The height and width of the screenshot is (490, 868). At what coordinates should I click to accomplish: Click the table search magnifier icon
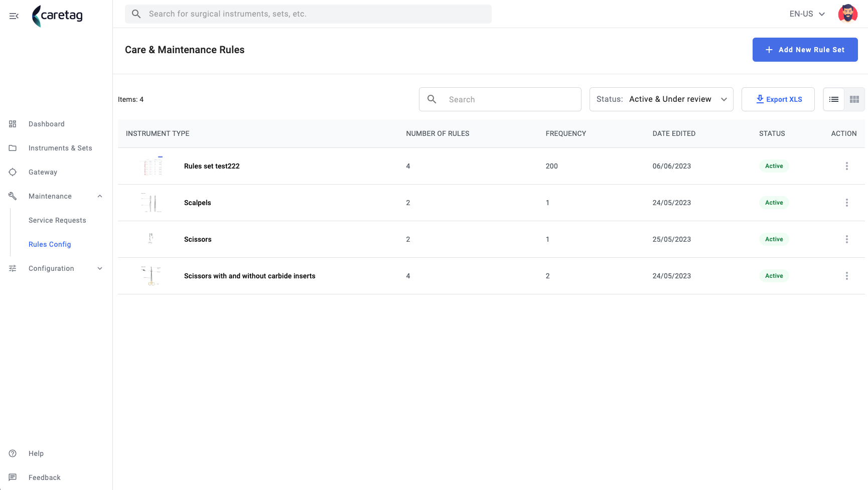[431, 99]
